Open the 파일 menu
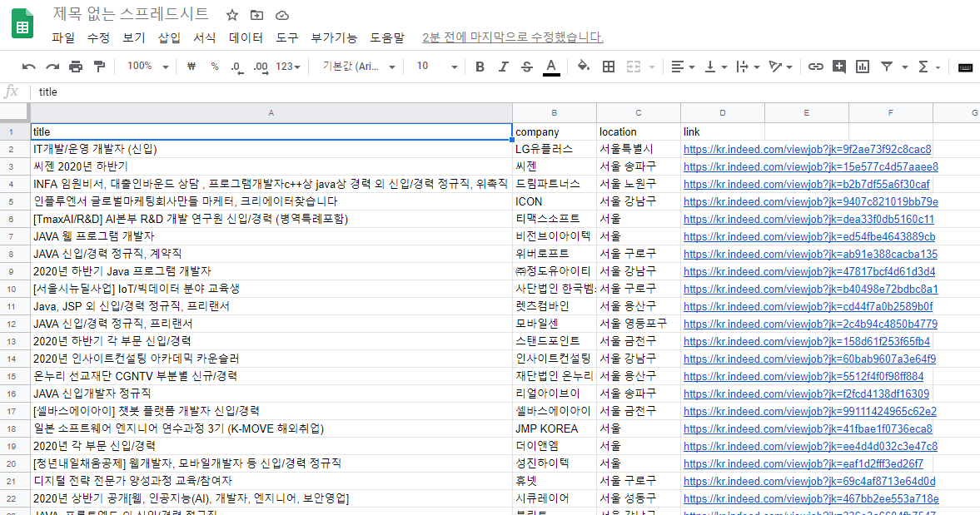 pos(63,38)
